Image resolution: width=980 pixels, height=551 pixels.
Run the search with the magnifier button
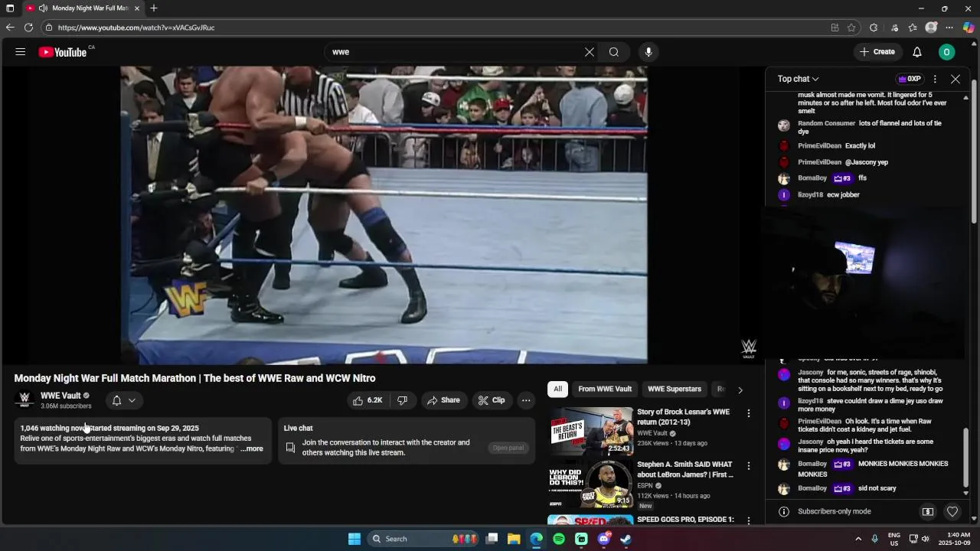(x=614, y=52)
